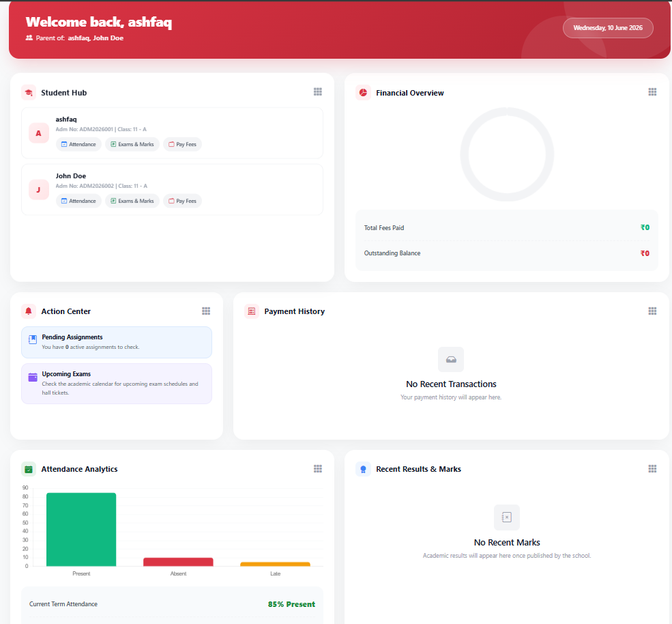This screenshot has height=624, width=672.
Task: Click the 'Student Hub' title
Action: click(x=64, y=93)
